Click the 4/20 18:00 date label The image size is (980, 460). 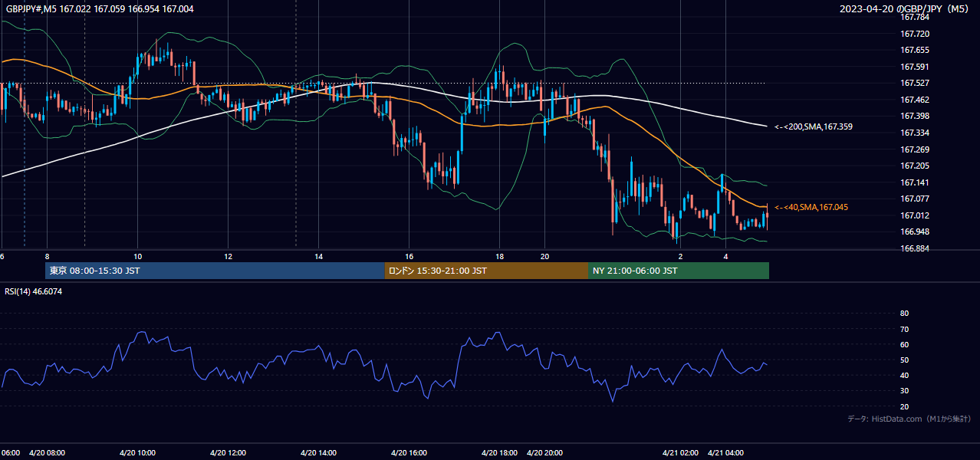(499, 452)
